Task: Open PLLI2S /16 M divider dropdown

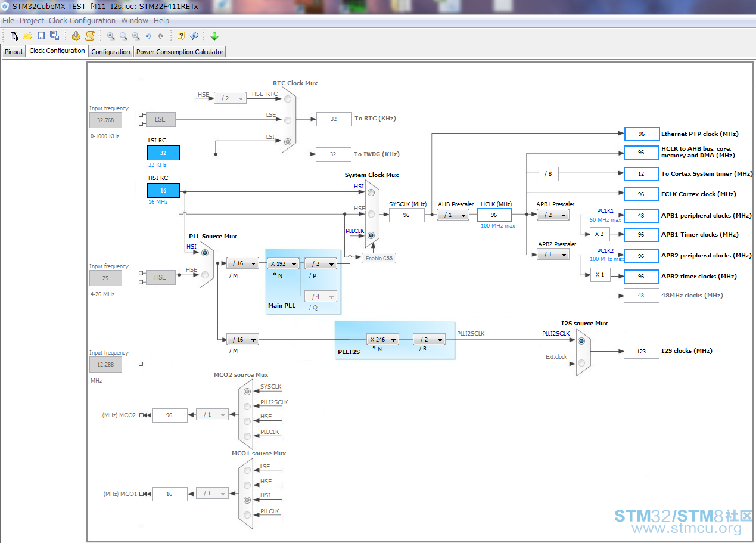Action: pyautogui.click(x=242, y=339)
